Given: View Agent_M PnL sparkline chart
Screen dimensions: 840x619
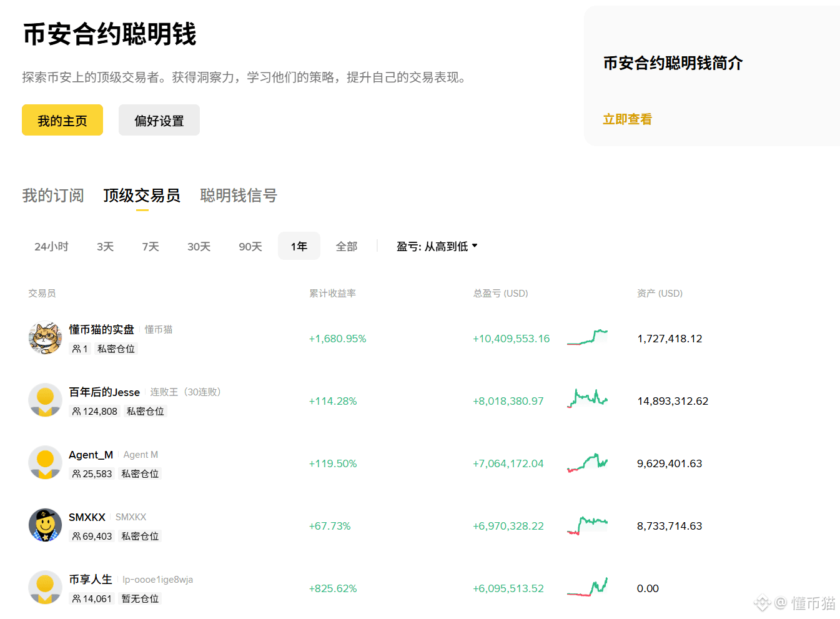Looking at the screenshot, I should 587,462.
